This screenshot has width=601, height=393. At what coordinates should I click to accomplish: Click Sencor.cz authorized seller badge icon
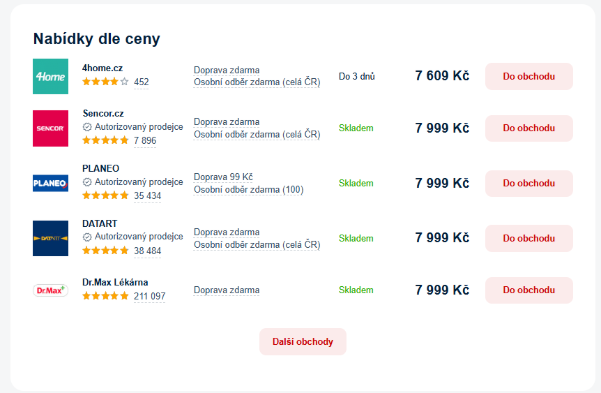point(87,127)
